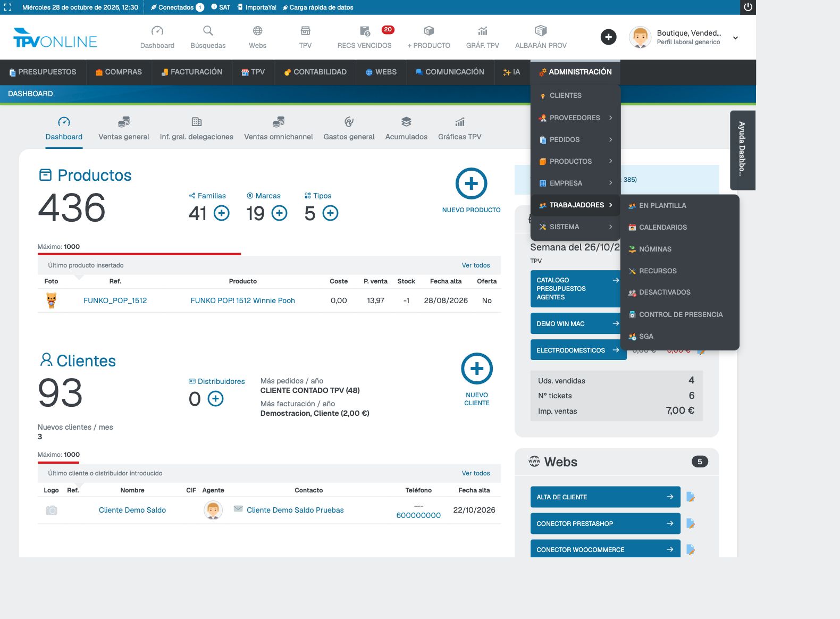Toggle the fullscreen icon in top bar
Viewport: 840px width, 619px height.
pos(7,7)
